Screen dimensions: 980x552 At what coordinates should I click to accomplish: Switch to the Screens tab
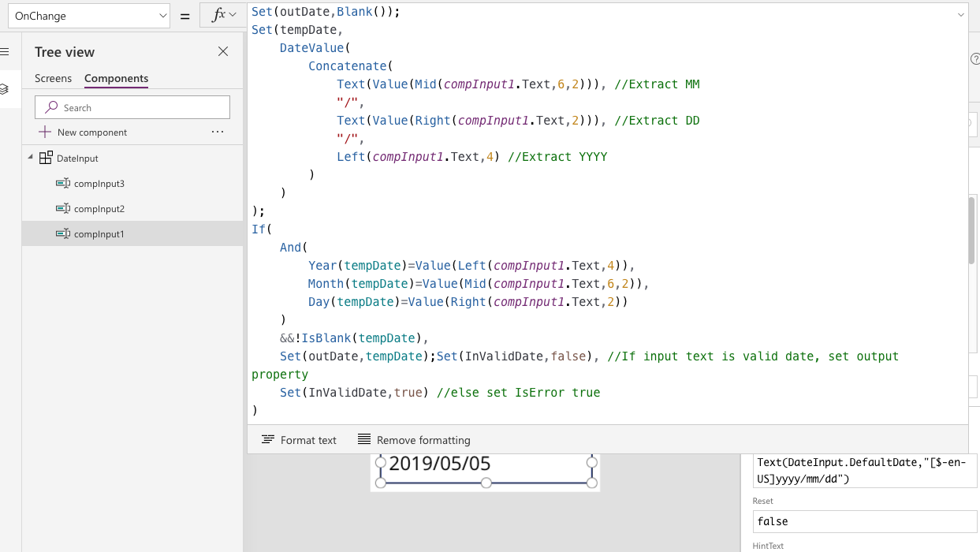pos(53,79)
